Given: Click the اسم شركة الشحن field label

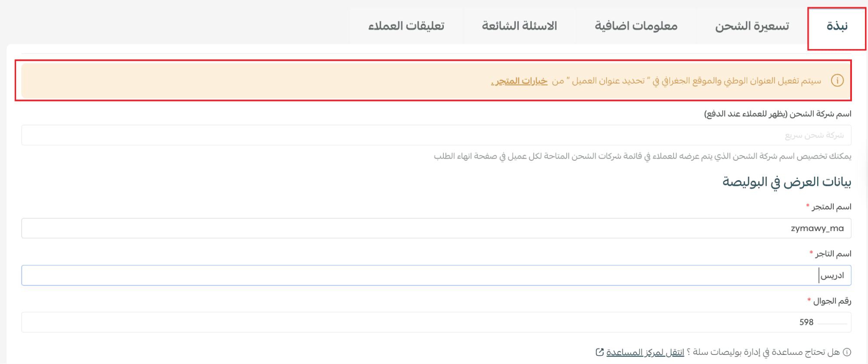Looking at the screenshot, I should [x=777, y=114].
